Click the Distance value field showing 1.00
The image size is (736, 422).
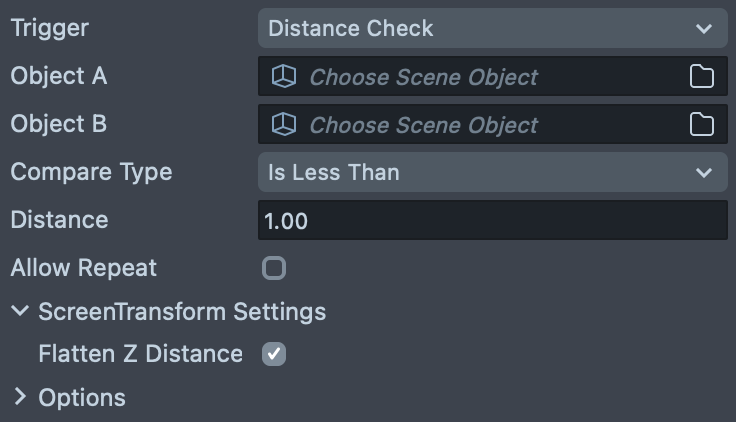pos(492,221)
